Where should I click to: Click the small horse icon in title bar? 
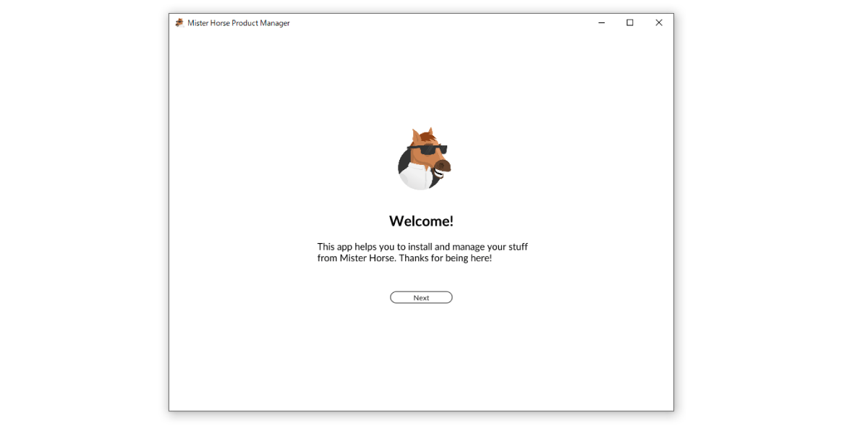point(179,23)
